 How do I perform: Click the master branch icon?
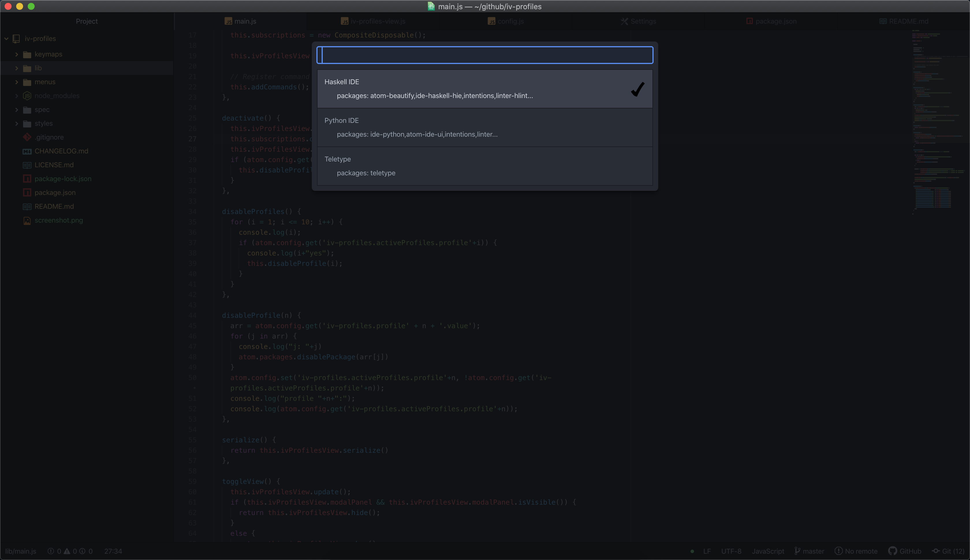797,551
